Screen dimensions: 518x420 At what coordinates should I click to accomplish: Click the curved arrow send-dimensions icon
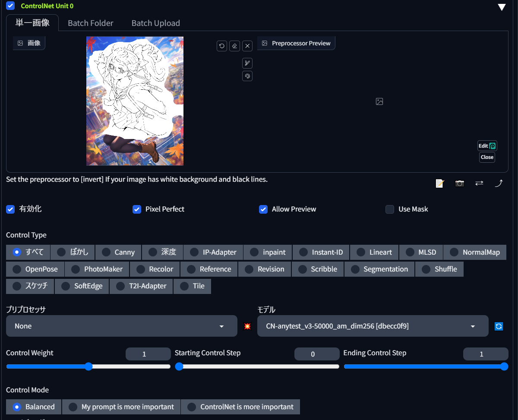[499, 183]
